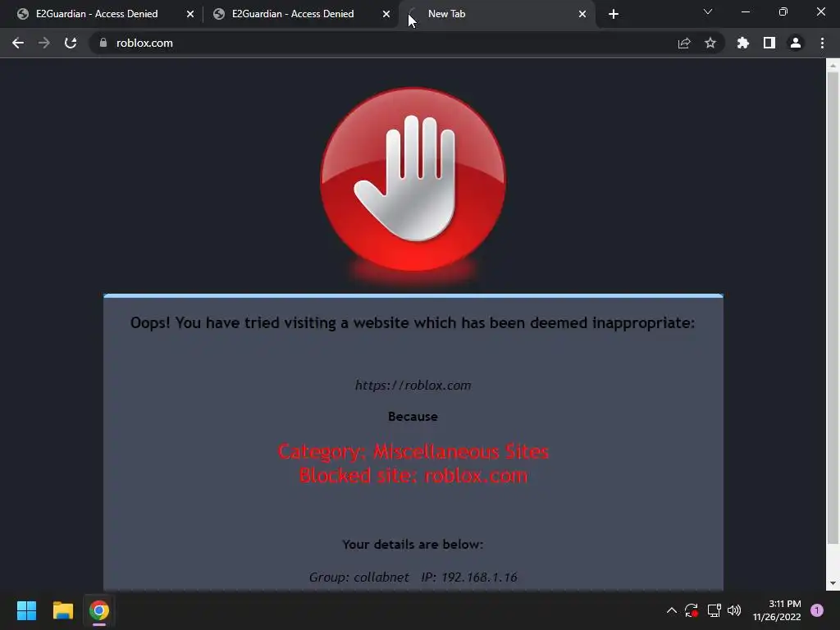Open Chrome's three-dot menu

(822, 43)
